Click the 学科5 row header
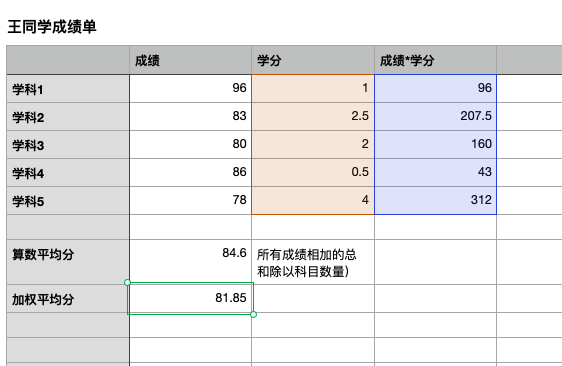The image size is (562, 366). pos(68,201)
